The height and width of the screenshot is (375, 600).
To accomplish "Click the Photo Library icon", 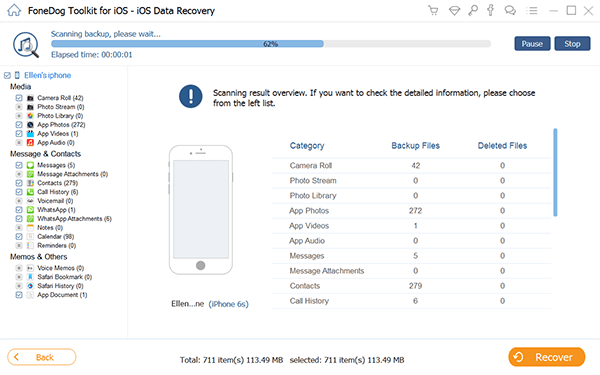I will point(30,116).
